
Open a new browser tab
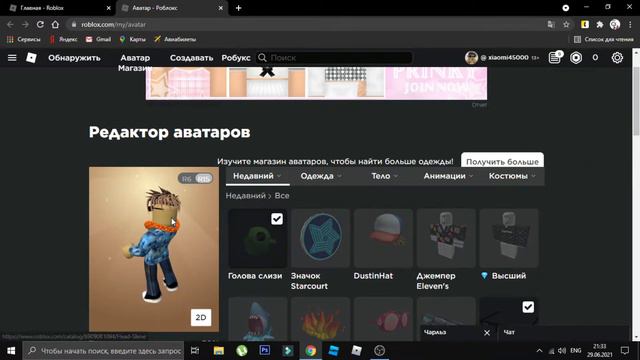(x=238, y=8)
